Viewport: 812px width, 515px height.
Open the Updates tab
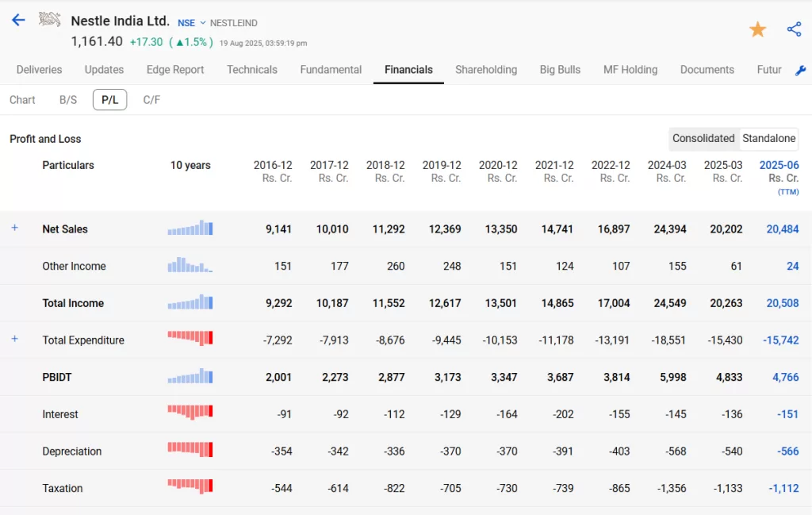point(104,69)
